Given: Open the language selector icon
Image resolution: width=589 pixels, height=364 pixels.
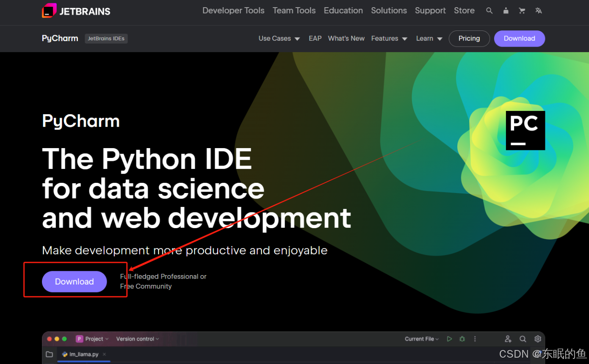Looking at the screenshot, I should tap(539, 11).
